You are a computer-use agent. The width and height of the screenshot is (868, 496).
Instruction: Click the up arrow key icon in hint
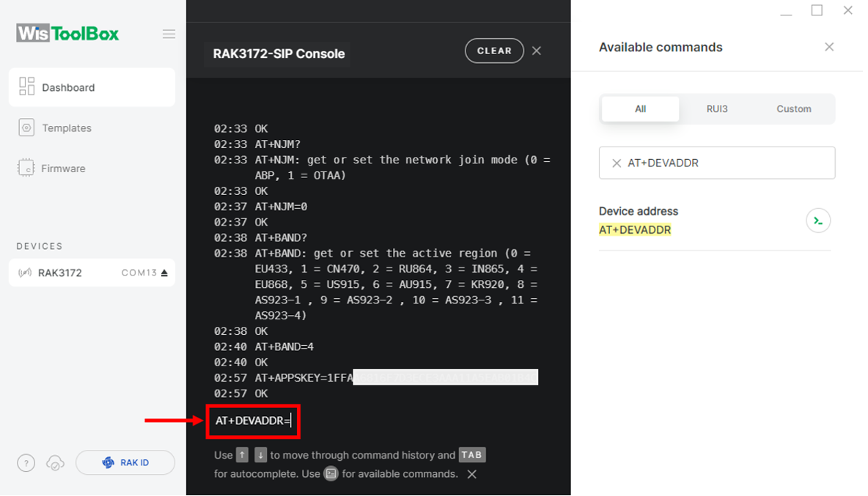pyautogui.click(x=243, y=455)
